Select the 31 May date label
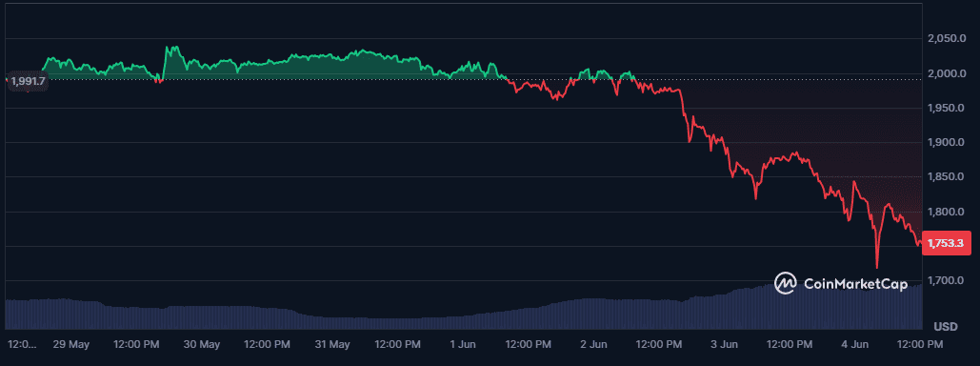980x366 pixels. click(331, 345)
